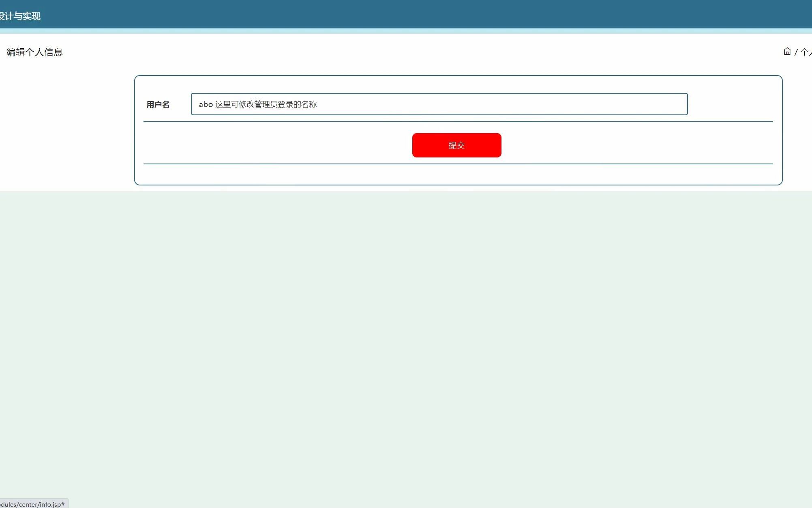Click the divider line under the username row

[458, 122]
